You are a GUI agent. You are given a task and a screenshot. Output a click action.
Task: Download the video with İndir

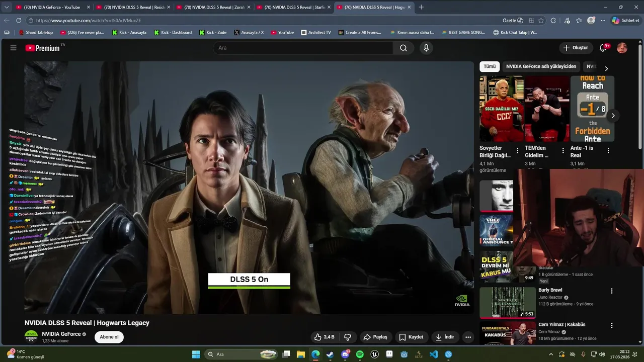coord(445,337)
